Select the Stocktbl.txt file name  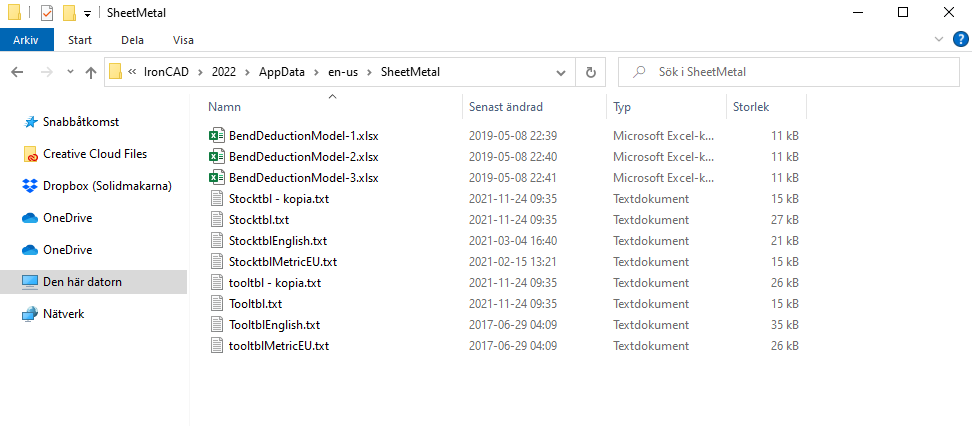pos(259,220)
